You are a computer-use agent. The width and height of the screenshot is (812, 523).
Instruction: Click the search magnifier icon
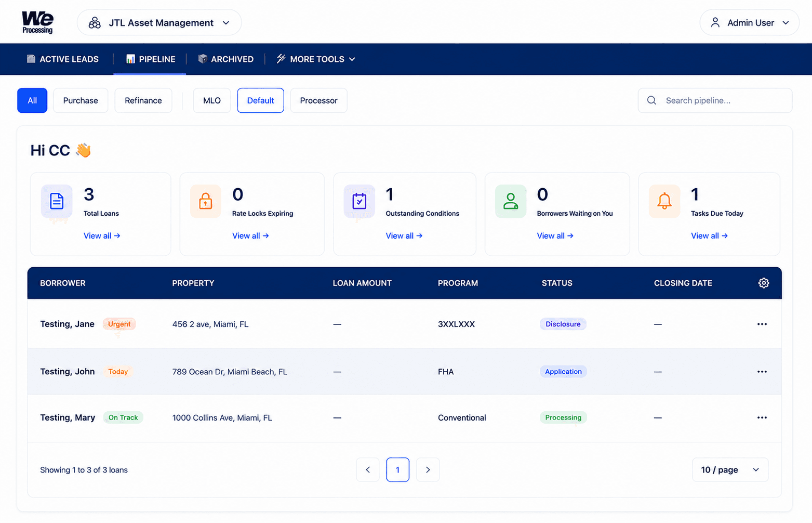point(651,100)
